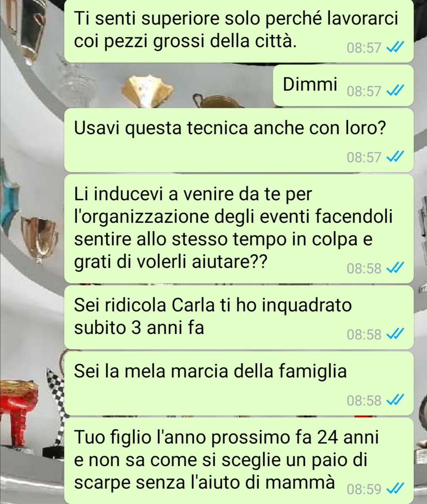Tap read ticks on 'Ti senti superiore' message

(395, 48)
